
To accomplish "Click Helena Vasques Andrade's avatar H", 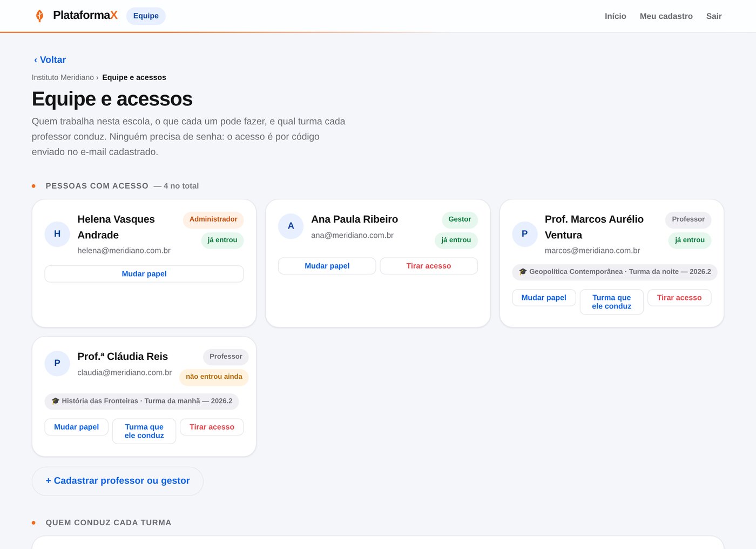I will pos(57,234).
